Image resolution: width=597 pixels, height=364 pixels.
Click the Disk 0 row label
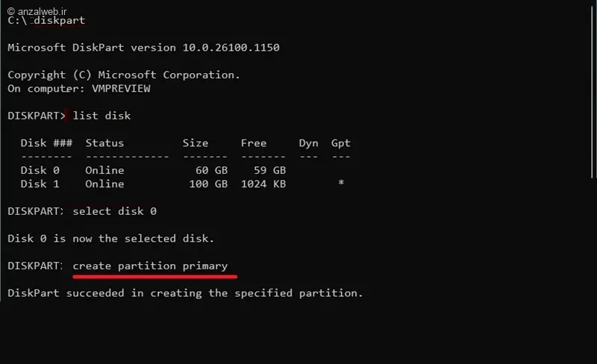[x=40, y=170]
